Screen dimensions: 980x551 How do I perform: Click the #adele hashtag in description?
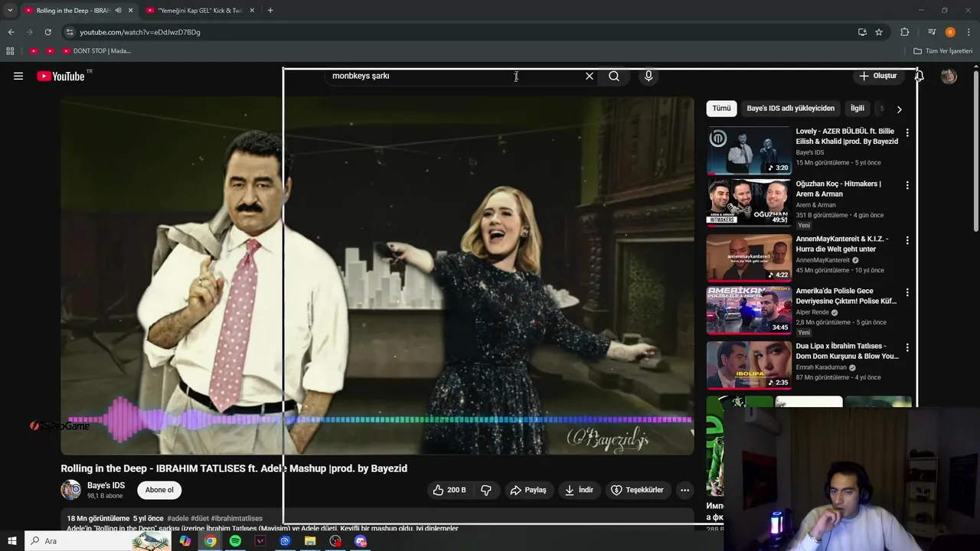[x=178, y=518]
